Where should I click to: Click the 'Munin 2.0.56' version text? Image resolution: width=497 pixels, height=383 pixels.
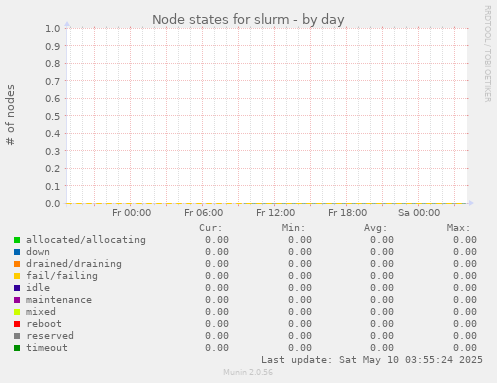[248, 372]
